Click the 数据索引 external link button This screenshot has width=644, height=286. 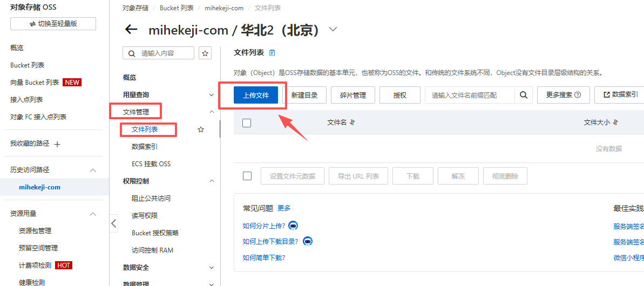619,95
